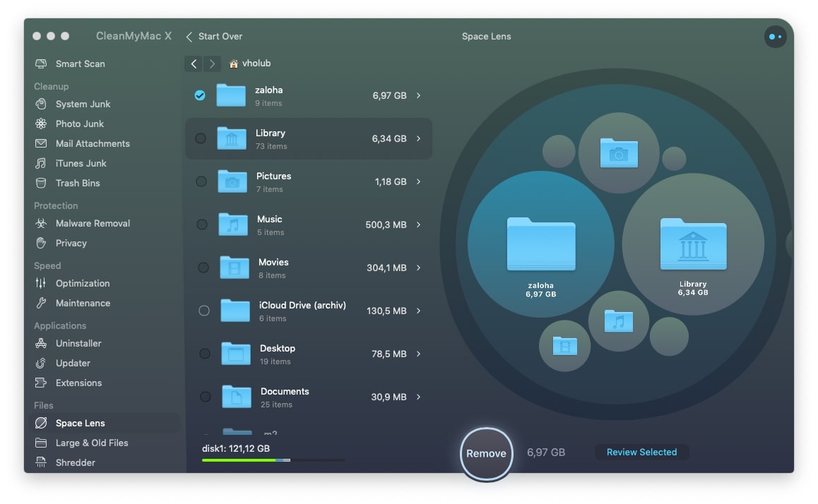Select the iTunes Junk music icon

point(41,163)
